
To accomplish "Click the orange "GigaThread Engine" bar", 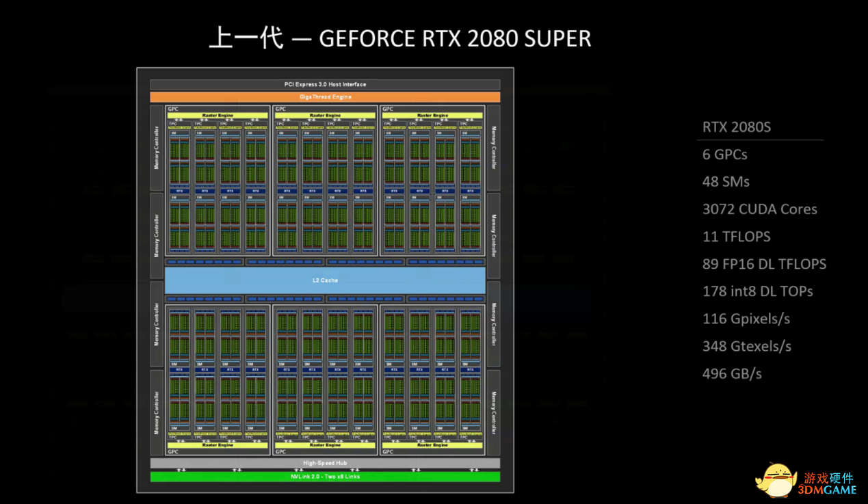I will point(325,97).
